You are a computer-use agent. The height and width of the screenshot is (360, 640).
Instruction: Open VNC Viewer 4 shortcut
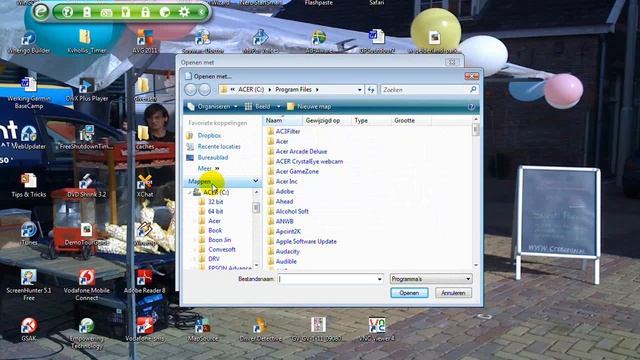click(376, 330)
